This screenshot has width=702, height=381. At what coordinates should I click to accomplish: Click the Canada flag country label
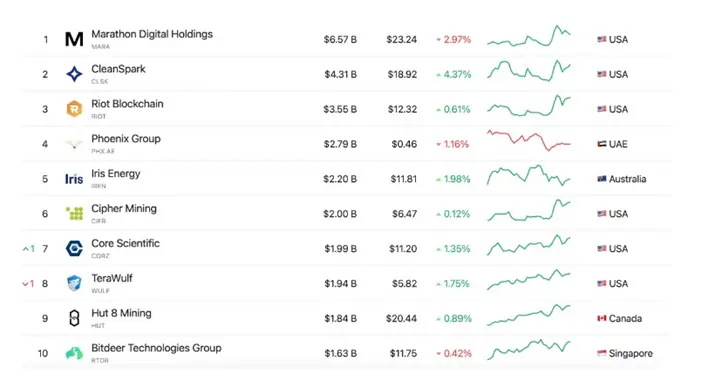[619, 318]
